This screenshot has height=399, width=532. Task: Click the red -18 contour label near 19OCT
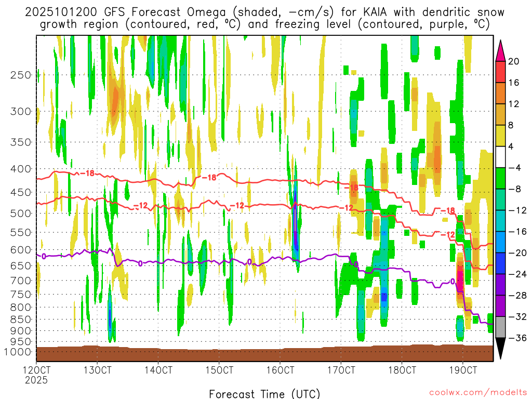(x=447, y=211)
